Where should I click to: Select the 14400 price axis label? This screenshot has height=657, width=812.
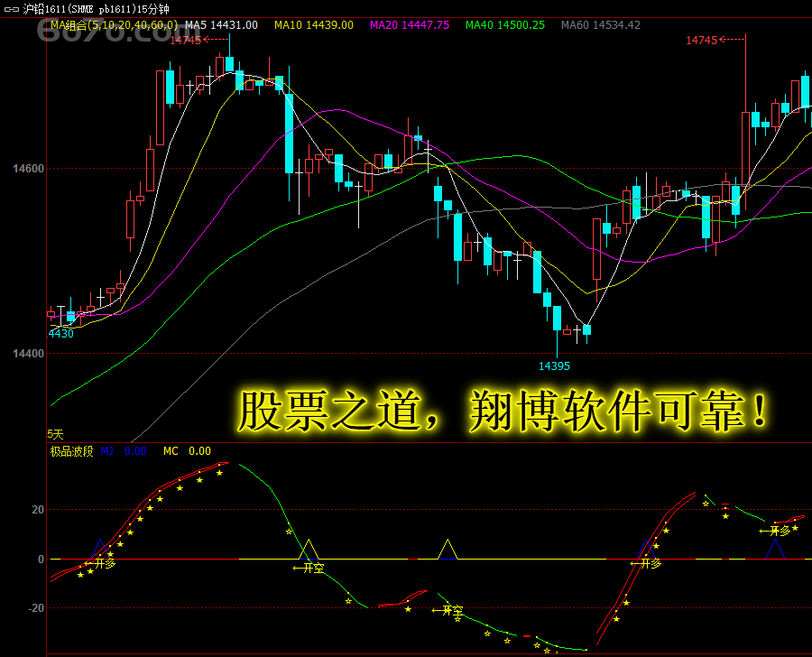[29, 354]
